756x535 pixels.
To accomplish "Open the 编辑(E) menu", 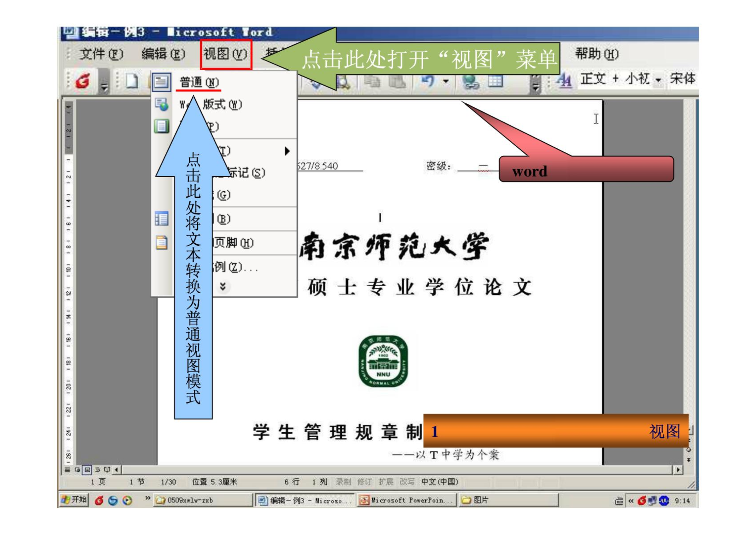I will (163, 54).
